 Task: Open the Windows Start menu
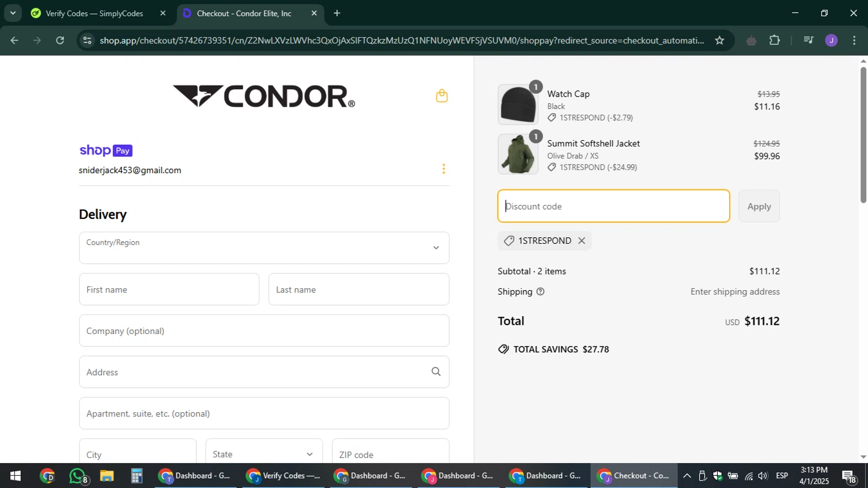pyautogui.click(x=15, y=476)
